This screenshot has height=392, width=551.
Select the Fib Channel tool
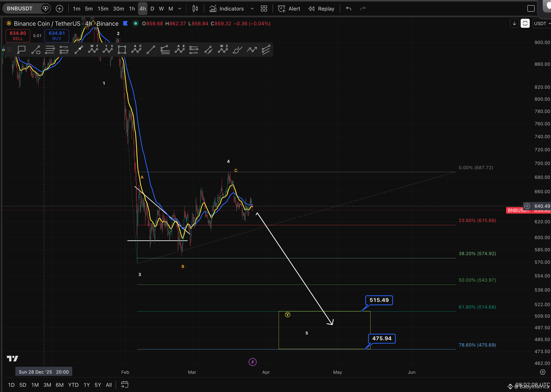click(x=165, y=50)
